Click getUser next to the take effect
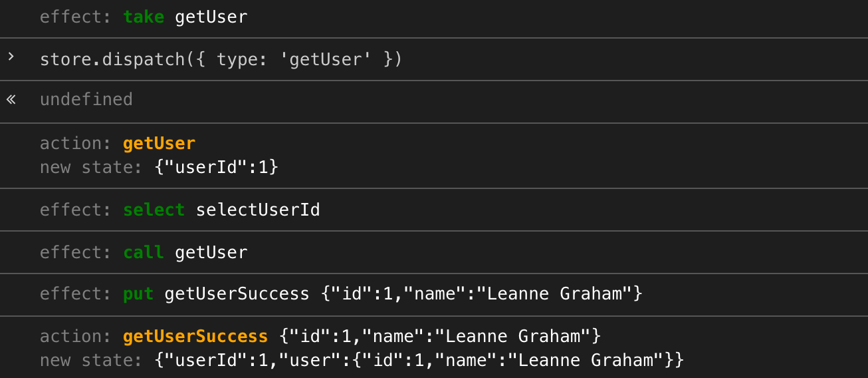The height and width of the screenshot is (378, 868). coord(211,17)
